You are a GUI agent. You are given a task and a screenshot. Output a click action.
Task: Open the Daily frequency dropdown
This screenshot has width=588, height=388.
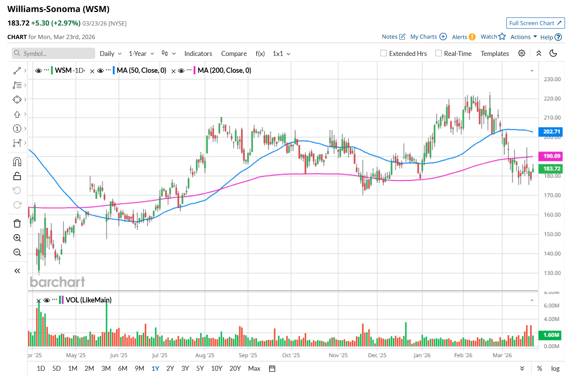pyautogui.click(x=111, y=54)
